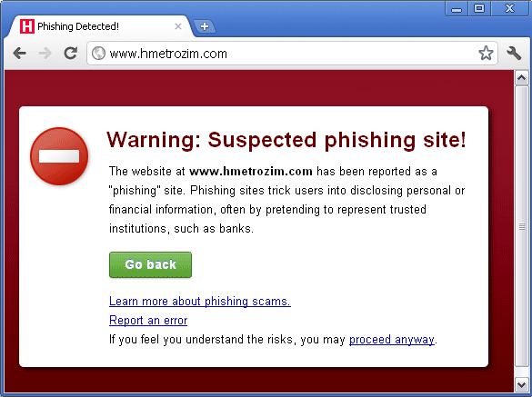The height and width of the screenshot is (397, 532).
Task: Select the Phishing Detected! tab
Action: [x=100, y=26]
